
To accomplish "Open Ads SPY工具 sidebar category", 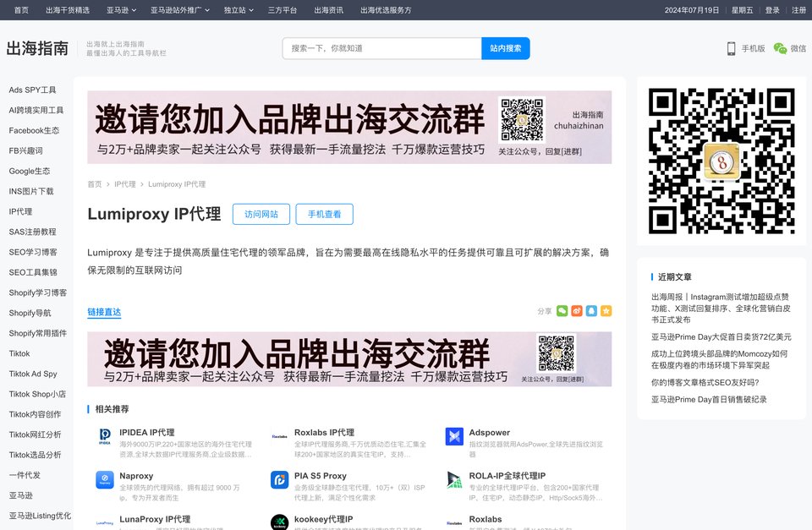I will [32, 90].
